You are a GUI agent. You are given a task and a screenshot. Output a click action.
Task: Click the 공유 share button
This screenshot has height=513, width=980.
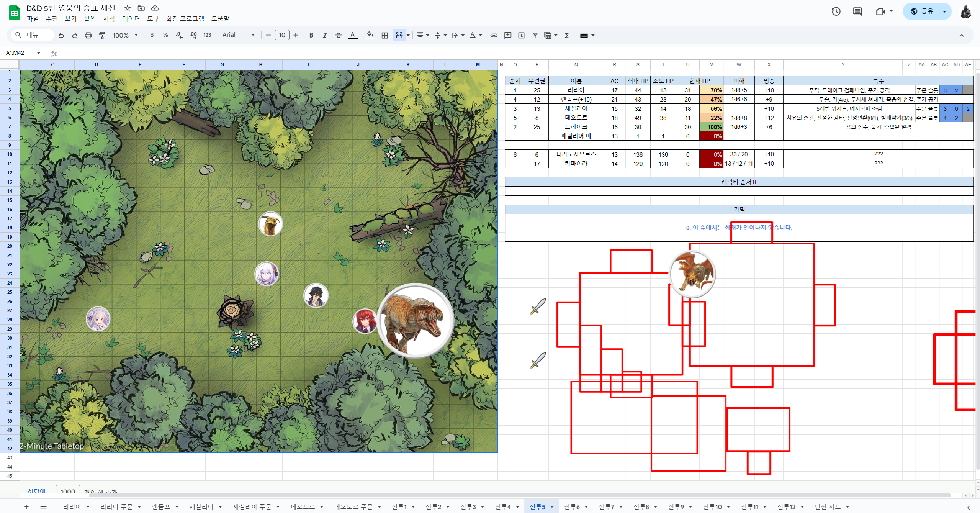click(x=922, y=11)
